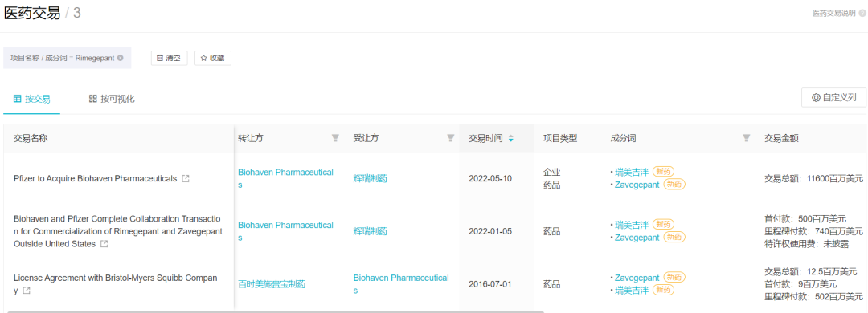
Task: Select the 按交易 tab
Action: coord(31,99)
